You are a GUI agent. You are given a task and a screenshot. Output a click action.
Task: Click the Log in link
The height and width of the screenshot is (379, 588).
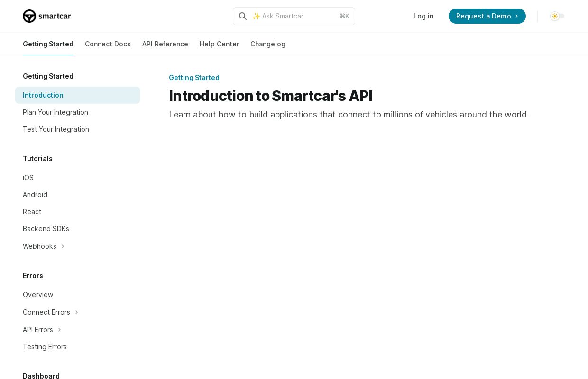click(423, 16)
